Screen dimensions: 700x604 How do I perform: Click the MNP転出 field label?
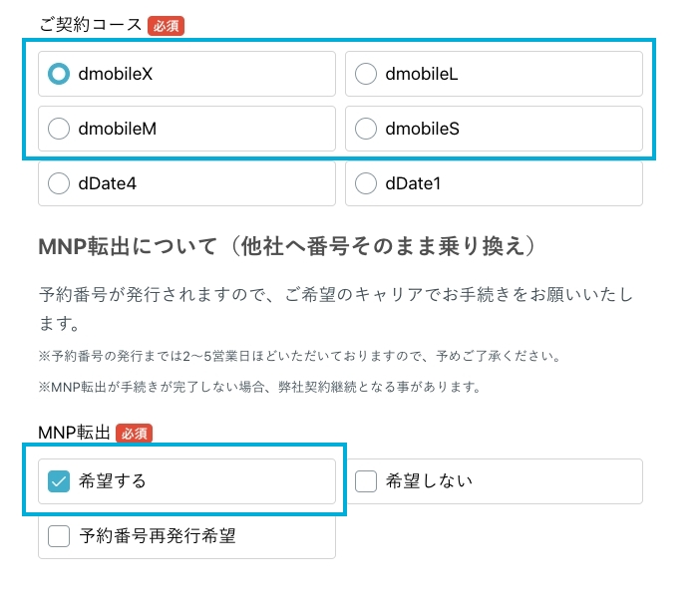pos(74,433)
